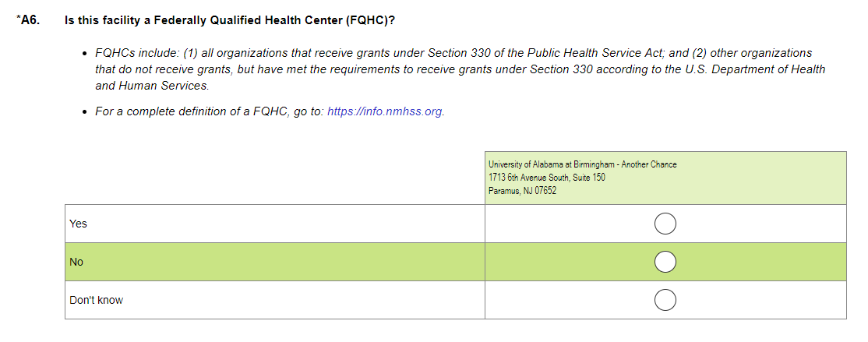
Task: Click the "Public Health Service Act" phrase
Action: (595, 53)
